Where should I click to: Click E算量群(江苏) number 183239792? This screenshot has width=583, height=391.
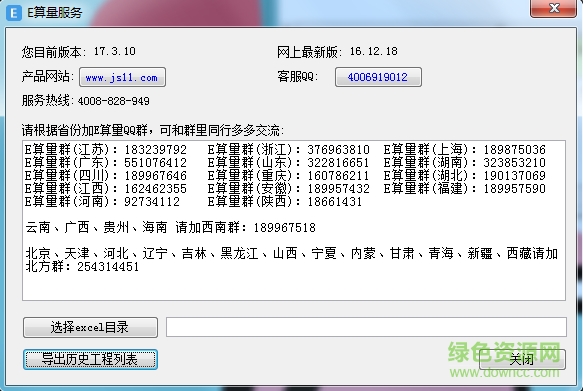(155, 150)
